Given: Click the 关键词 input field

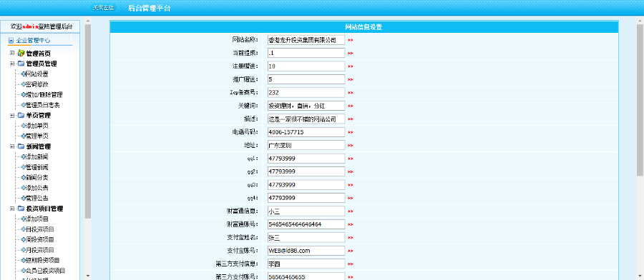Looking at the screenshot, I should pyautogui.click(x=306, y=106).
